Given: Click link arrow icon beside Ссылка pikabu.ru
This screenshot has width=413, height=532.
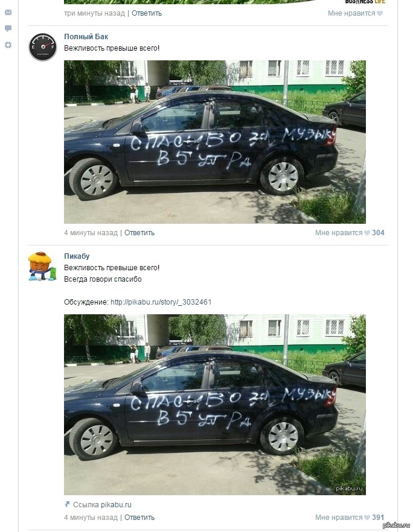Looking at the screenshot, I should point(67,504).
